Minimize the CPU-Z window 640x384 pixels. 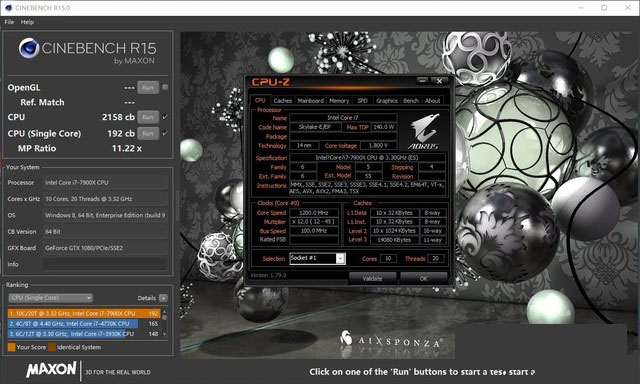click(422, 81)
